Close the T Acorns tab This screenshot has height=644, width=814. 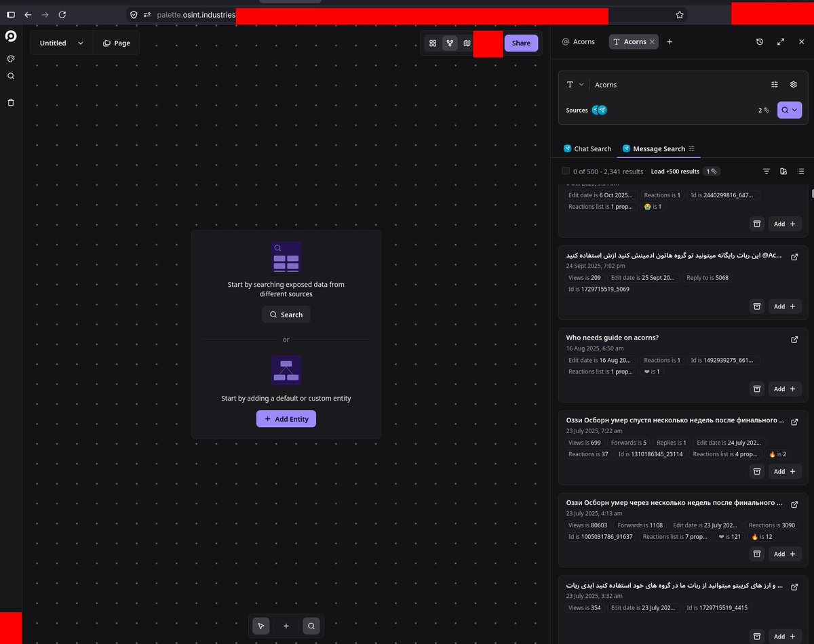coord(653,42)
